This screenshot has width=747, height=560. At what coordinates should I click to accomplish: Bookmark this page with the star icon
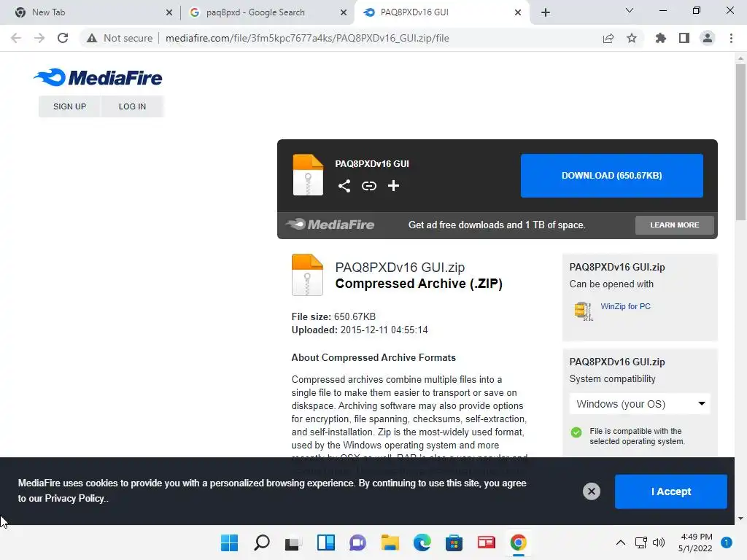(x=632, y=38)
